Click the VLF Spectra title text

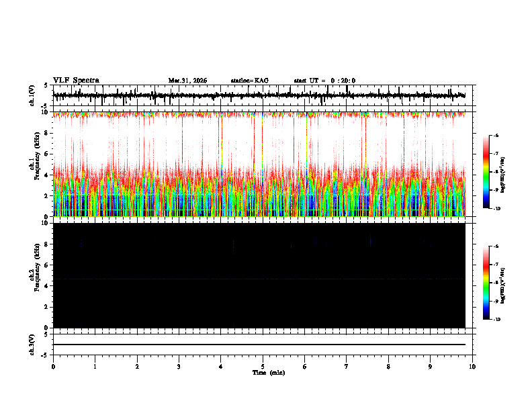coord(76,81)
